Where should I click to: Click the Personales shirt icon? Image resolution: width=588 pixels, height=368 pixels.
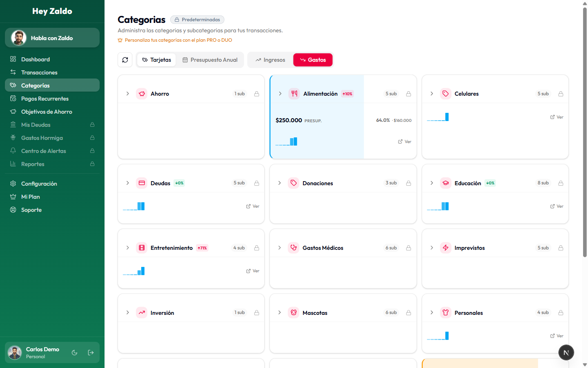point(445,312)
